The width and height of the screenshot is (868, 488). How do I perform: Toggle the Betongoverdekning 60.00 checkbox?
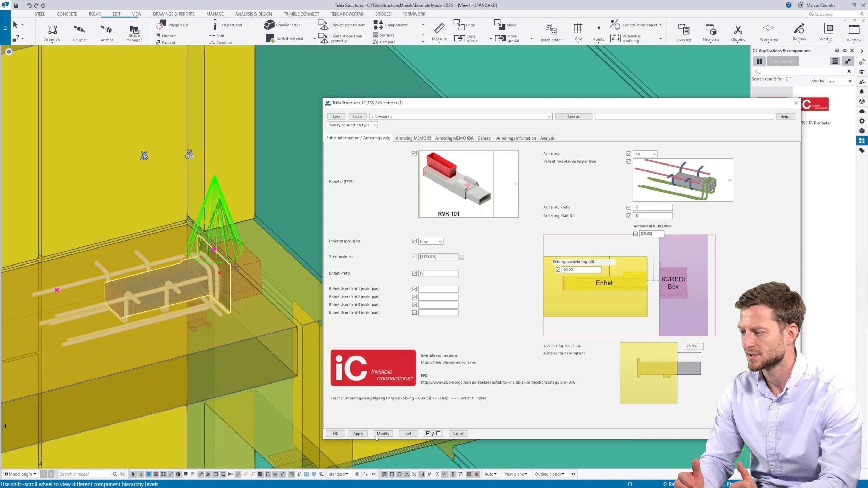click(558, 270)
